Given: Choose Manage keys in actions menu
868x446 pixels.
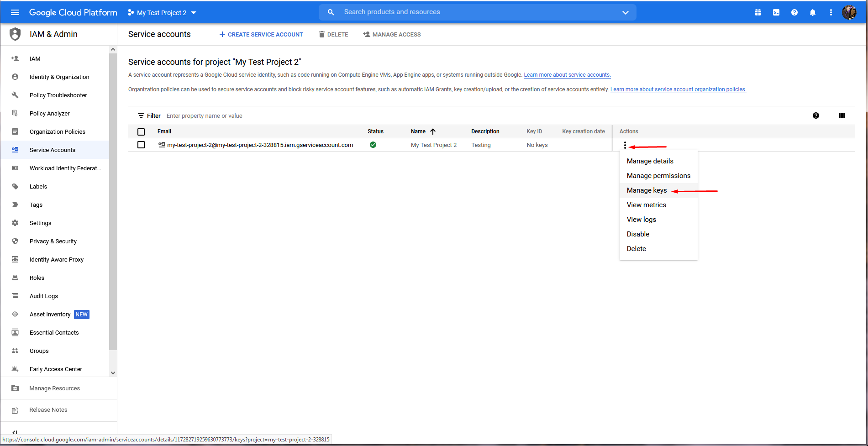Looking at the screenshot, I should pos(658,190).
